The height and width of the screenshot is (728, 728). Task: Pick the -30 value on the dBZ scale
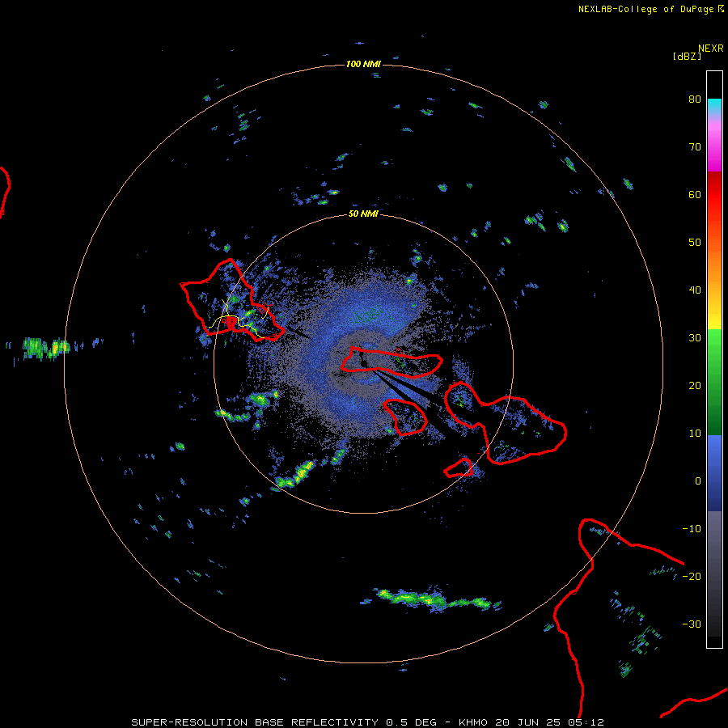692,624
